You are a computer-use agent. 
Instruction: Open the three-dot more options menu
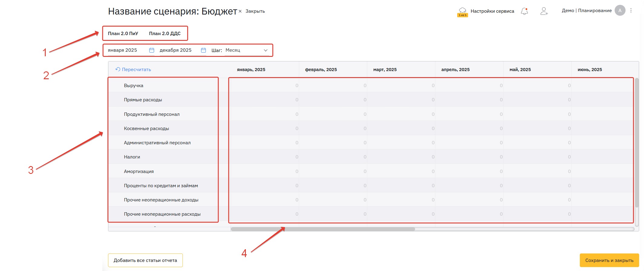[631, 11]
